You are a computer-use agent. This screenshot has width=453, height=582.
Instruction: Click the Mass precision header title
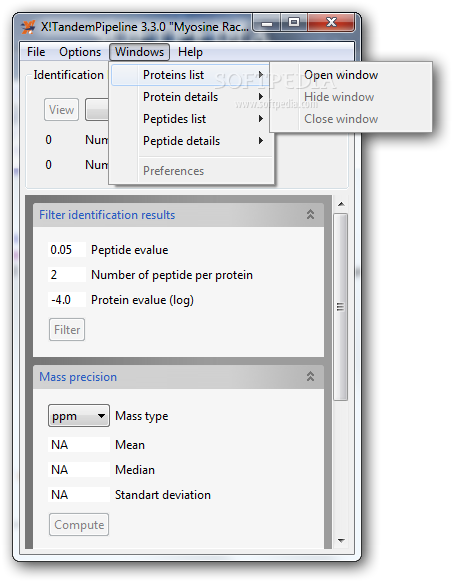point(78,377)
